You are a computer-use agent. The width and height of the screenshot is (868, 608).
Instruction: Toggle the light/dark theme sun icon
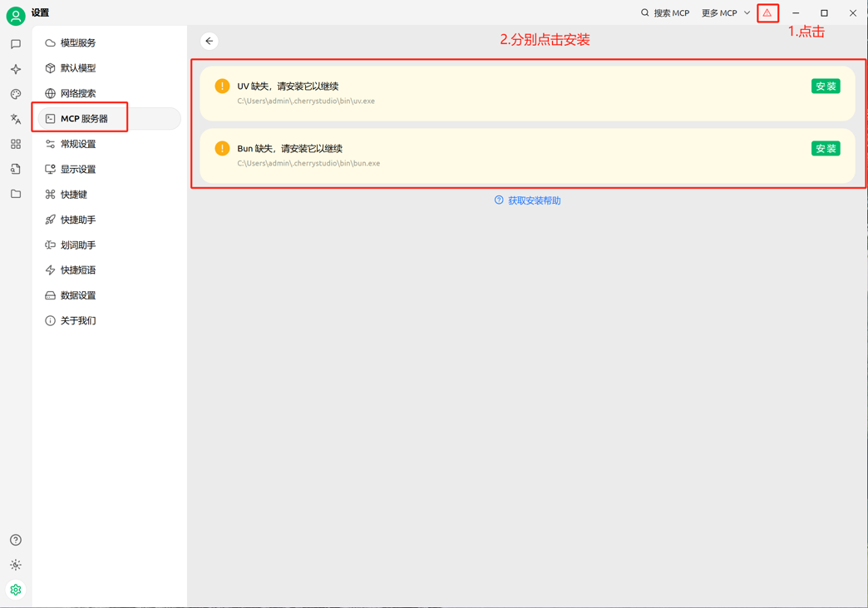[16, 565]
